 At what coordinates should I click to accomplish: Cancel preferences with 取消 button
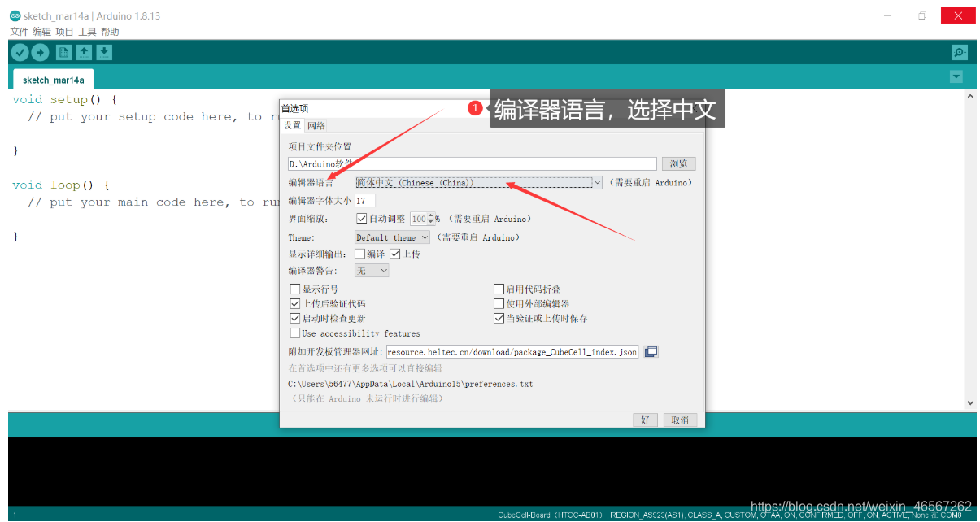(680, 420)
